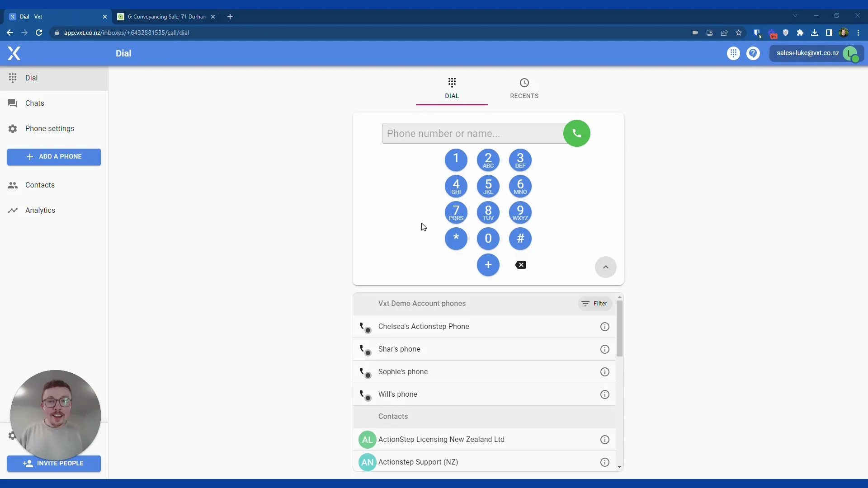Open the help question mark icon
The width and height of the screenshot is (868, 488).
click(x=754, y=53)
